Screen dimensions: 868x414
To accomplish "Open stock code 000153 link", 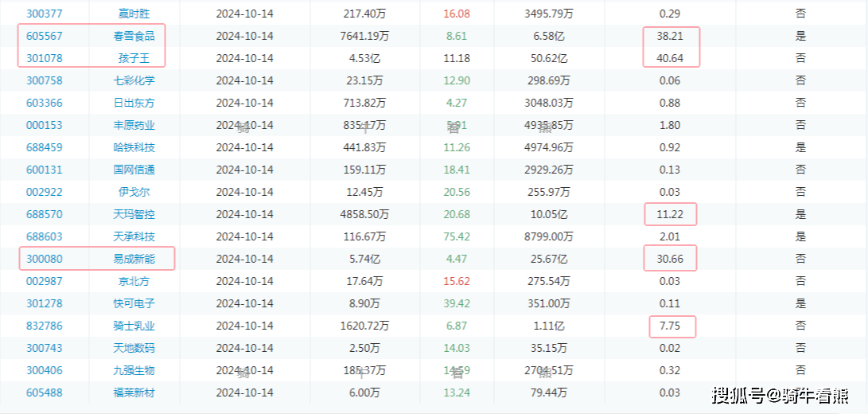I will pyautogui.click(x=45, y=125).
